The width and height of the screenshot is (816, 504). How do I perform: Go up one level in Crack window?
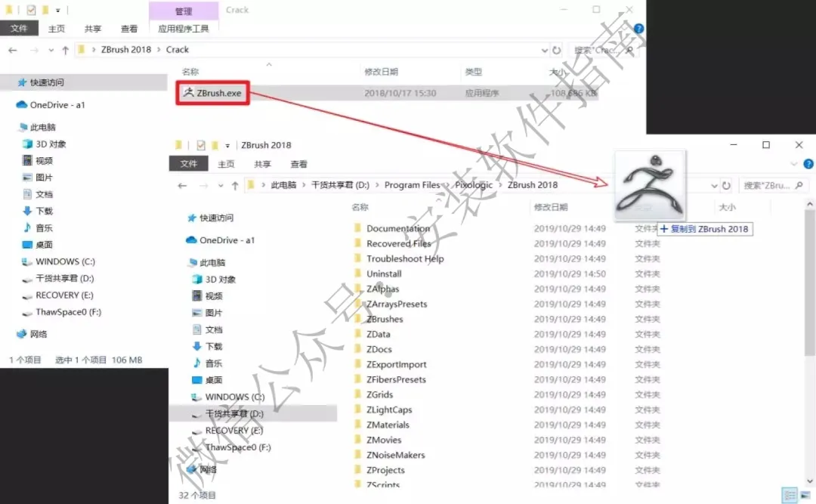(65, 50)
